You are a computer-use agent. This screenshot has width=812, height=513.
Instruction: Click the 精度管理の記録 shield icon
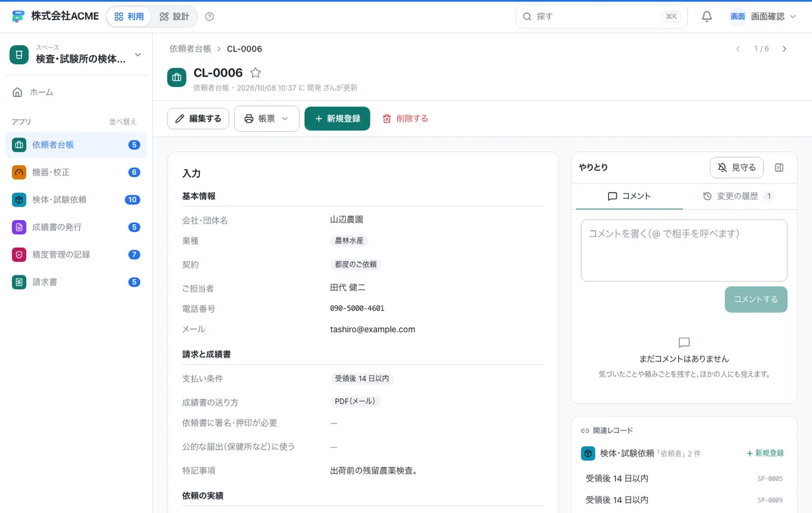tap(19, 254)
